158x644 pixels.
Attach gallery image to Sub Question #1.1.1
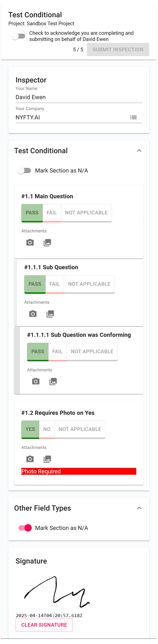click(x=50, y=313)
